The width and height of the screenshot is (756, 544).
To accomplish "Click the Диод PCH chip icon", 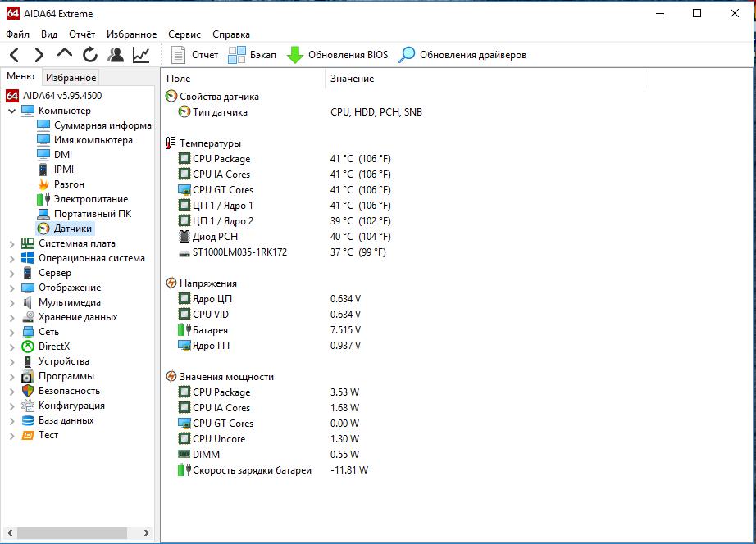I will (x=184, y=237).
